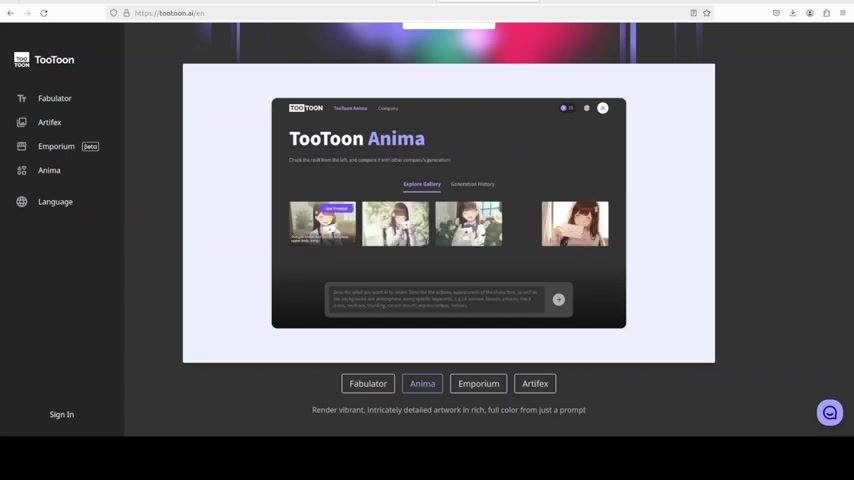This screenshot has height=480, width=854.
Task: Click the tracking protection shield icon
Action: tap(113, 13)
